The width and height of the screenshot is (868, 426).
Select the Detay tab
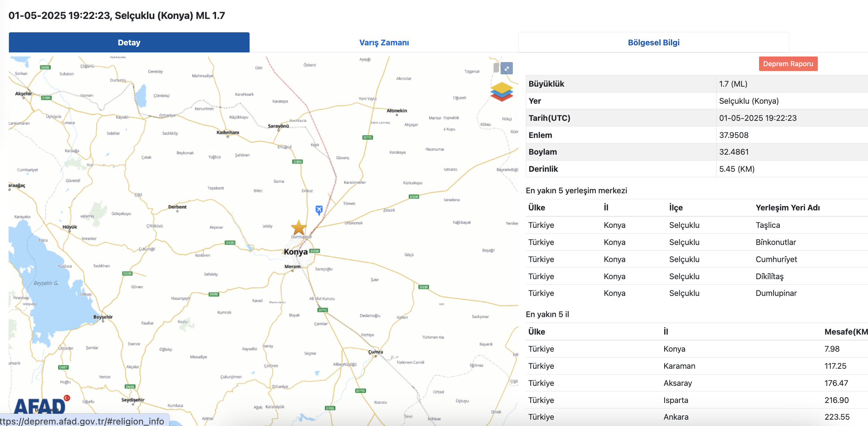point(129,42)
